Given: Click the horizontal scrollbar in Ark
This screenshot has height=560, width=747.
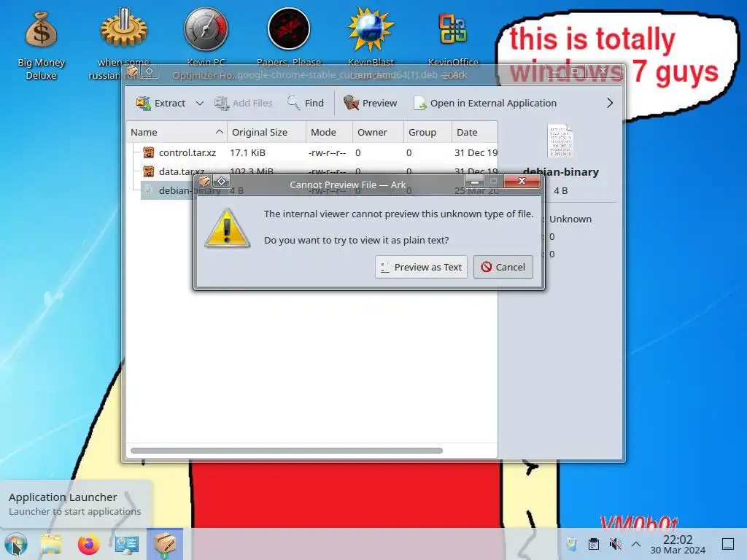Looking at the screenshot, I should [x=286, y=451].
